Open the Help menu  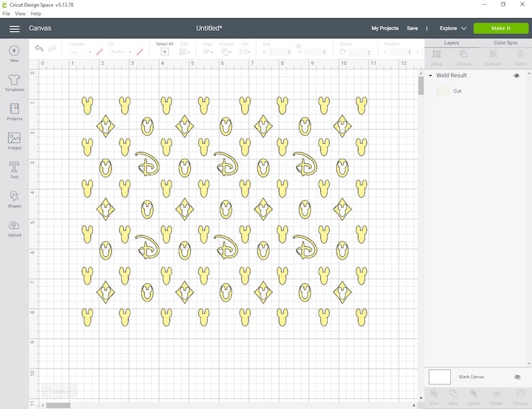(36, 13)
